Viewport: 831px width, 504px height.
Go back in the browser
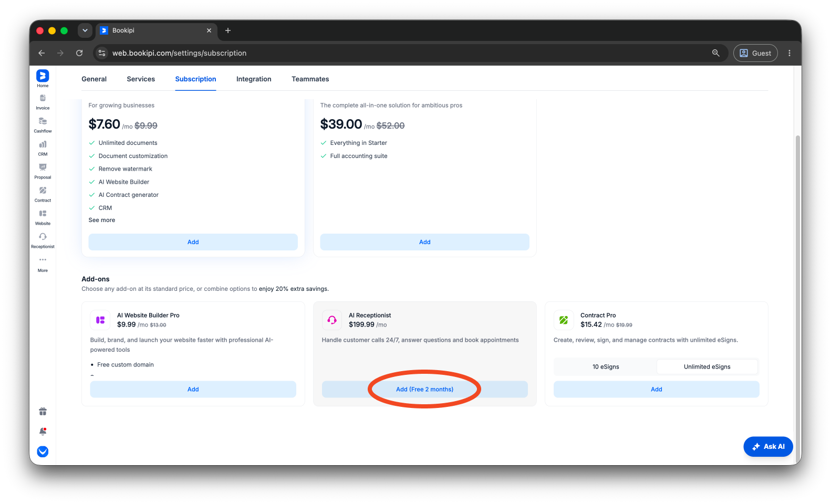(x=41, y=53)
